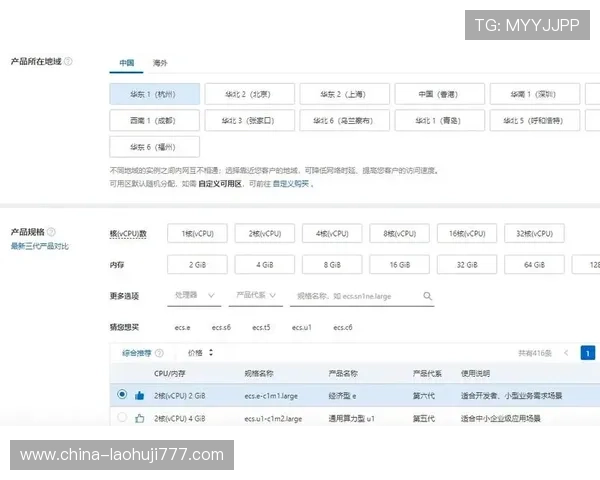Click 共有416条 result count text
600x480 pixels.
pyautogui.click(x=535, y=353)
